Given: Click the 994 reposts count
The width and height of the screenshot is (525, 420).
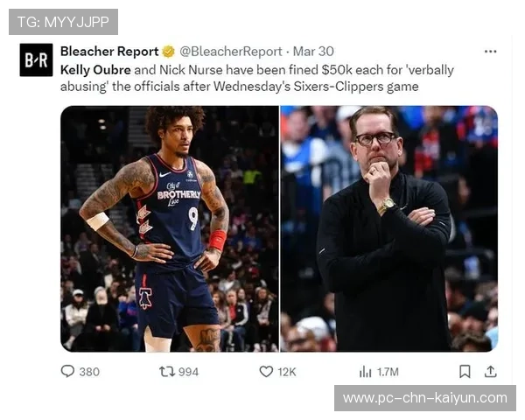Looking at the screenshot, I should tap(188, 372).
